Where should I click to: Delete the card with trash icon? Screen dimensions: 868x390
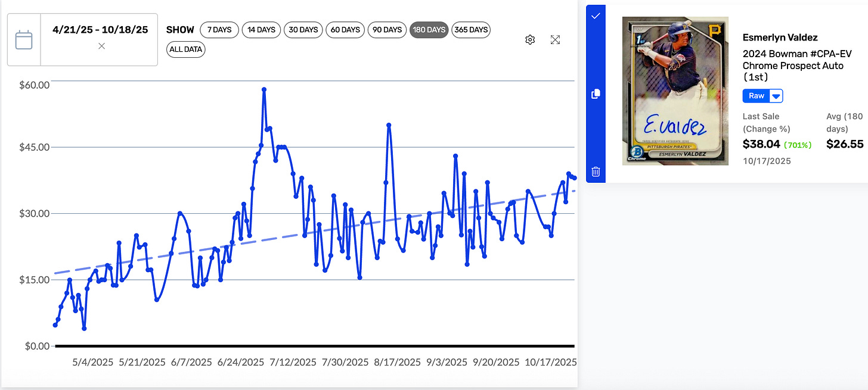(x=595, y=172)
